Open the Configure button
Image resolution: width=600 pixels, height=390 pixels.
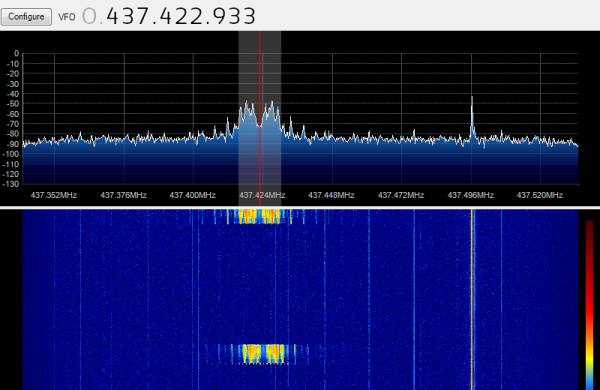point(26,17)
